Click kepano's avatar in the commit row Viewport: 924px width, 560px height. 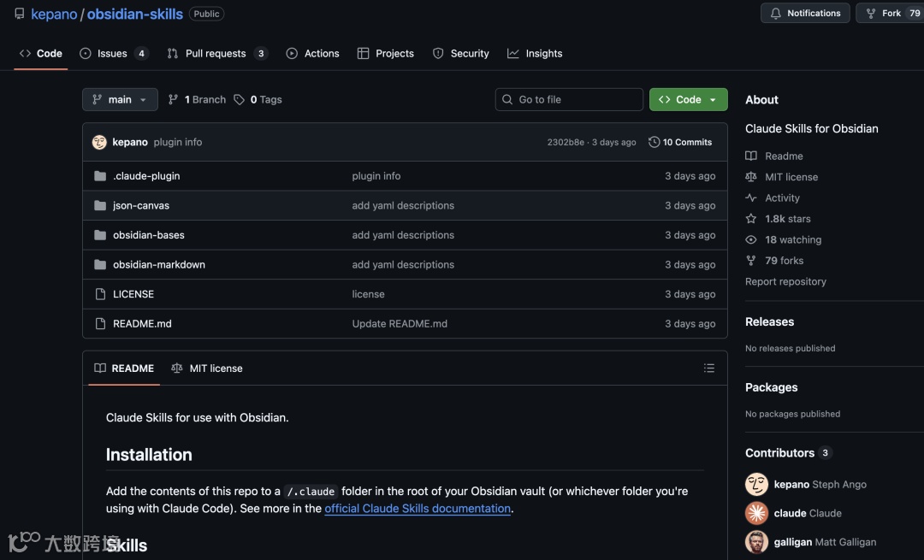pyautogui.click(x=99, y=142)
